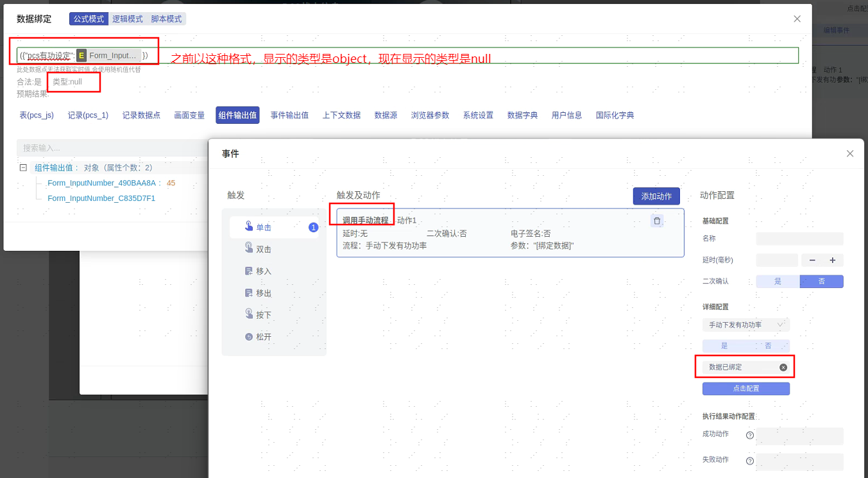Open the 事件输出值 tab
The image size is (868, 478).
pyautogui.click(x=289, y=115)
